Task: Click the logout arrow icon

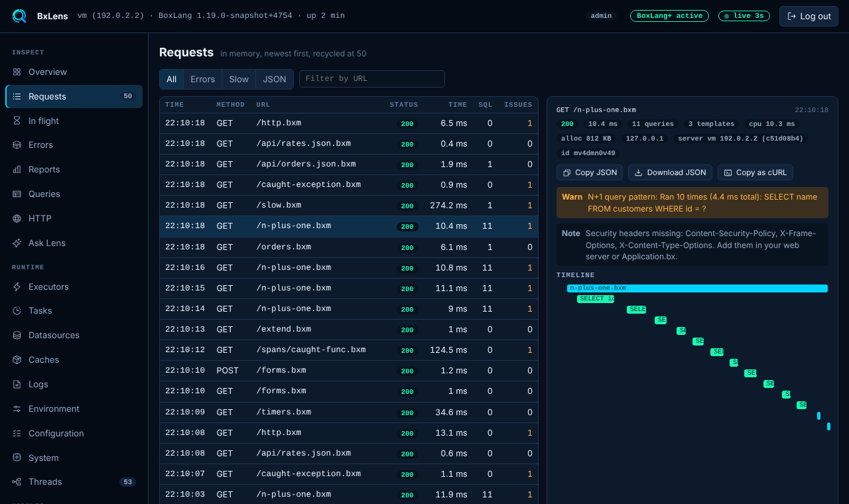Action: point(791,16)
